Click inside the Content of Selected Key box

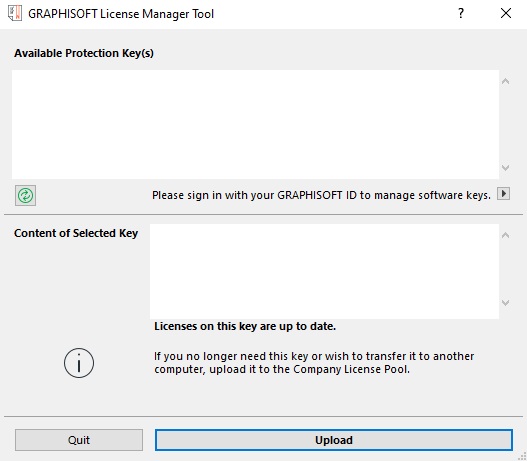(x=324, y=271)
